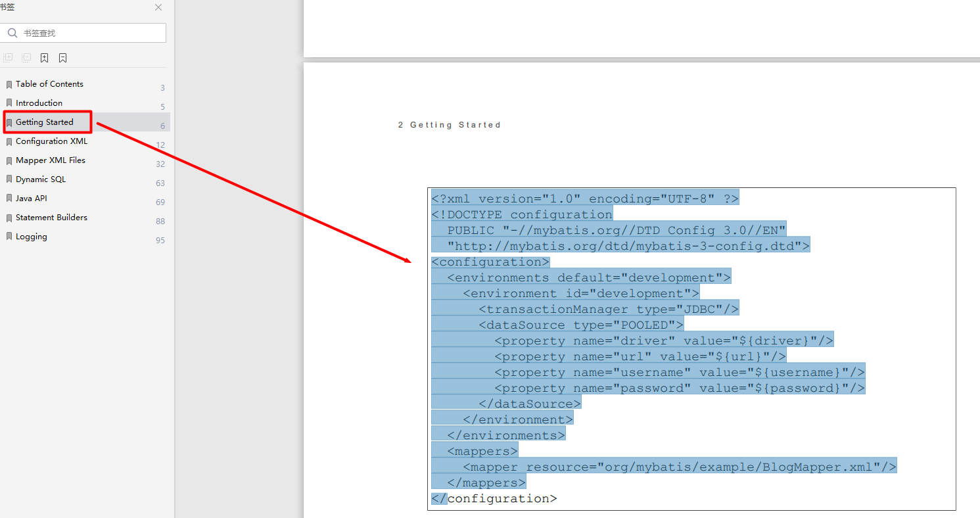
Task: Click the '<transactionManager type="JDBC"/>' line
Action: [x=609, y=309]
